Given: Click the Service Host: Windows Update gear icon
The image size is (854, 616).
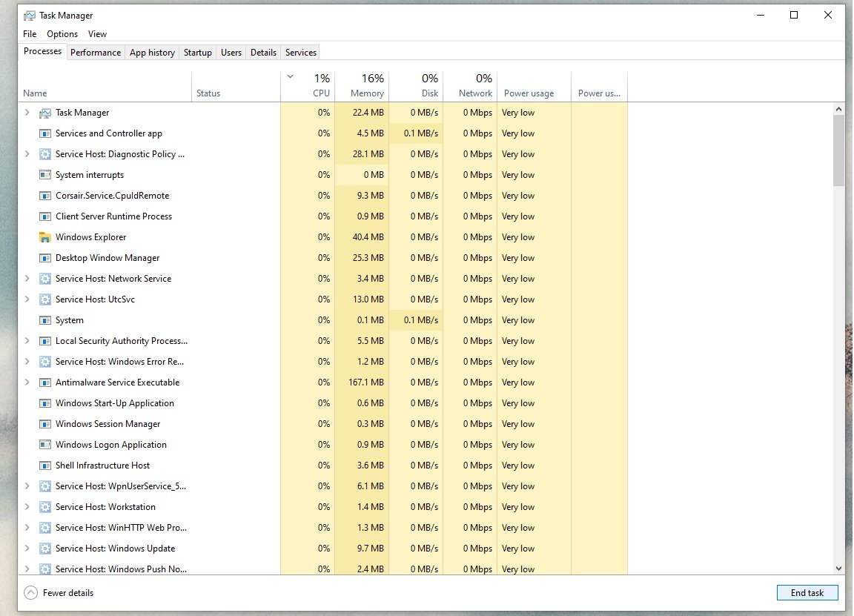Looking at the screenshot, I should pos(45,549).
